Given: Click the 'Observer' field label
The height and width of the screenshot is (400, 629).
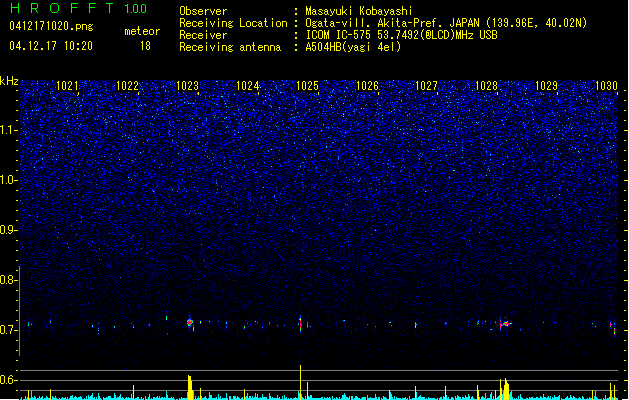Looking at the screenshot, I should [x=203, y=11].
